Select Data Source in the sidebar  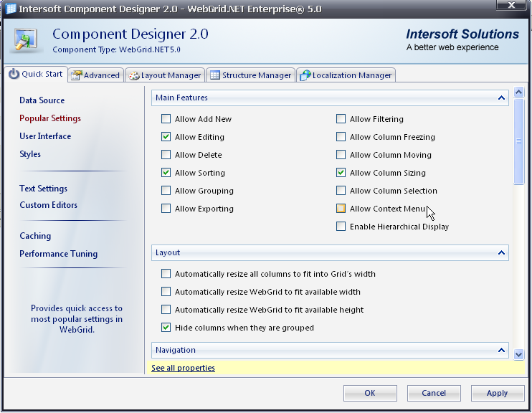point(42,100)
